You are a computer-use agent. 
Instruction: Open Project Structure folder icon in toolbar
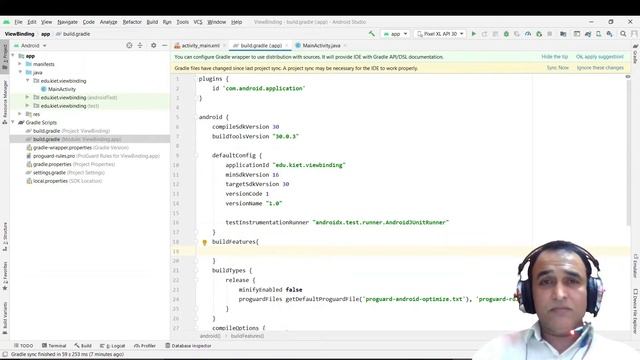tap(563, 34)
